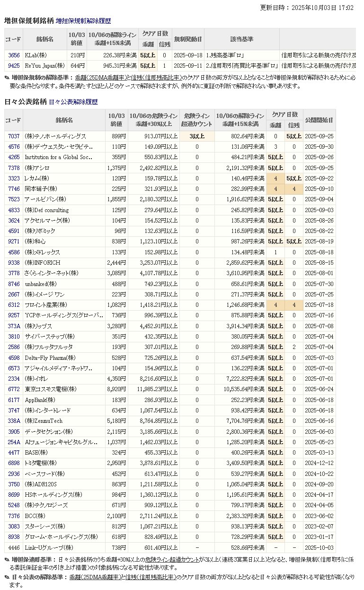Click pencil icon beside 増担保適用基準 note
Viewport: 364px width, 590px height.
(7, 560)
